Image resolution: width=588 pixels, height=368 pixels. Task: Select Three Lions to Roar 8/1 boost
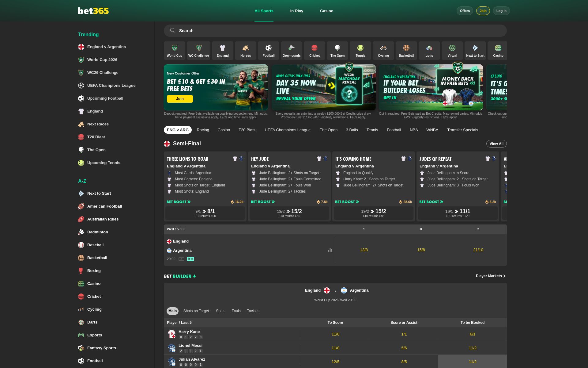[205, 213]
